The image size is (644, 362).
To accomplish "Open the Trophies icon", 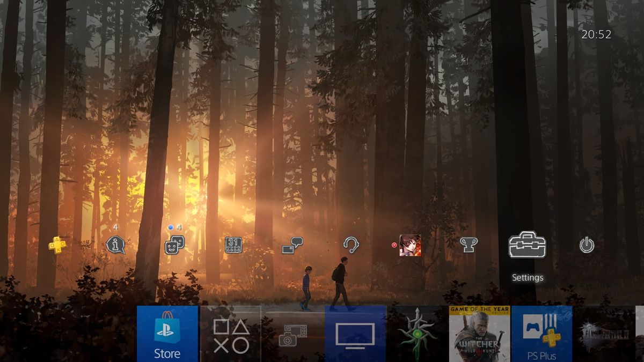I will [469, 245].
